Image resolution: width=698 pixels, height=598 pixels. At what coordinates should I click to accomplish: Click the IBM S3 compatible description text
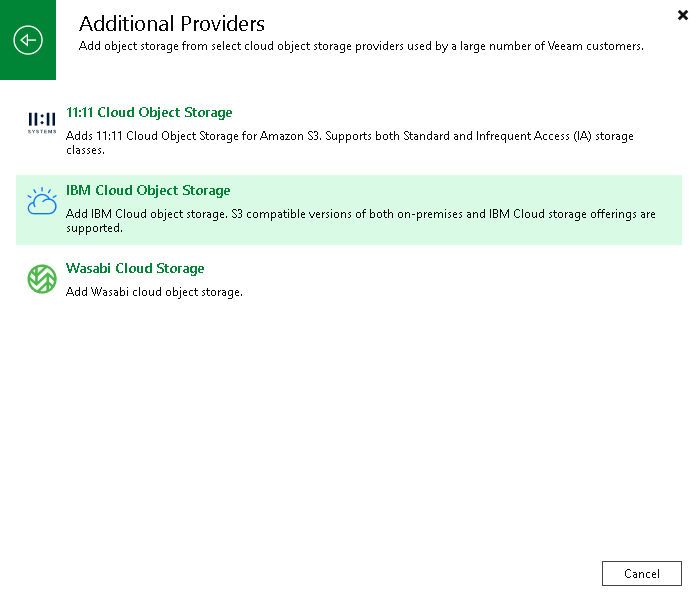tap(361, 220)
